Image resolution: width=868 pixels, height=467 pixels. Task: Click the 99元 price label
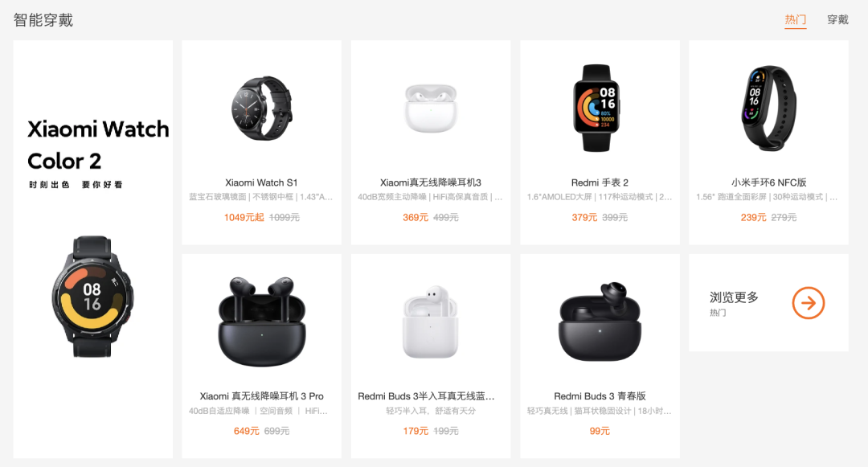600,431
